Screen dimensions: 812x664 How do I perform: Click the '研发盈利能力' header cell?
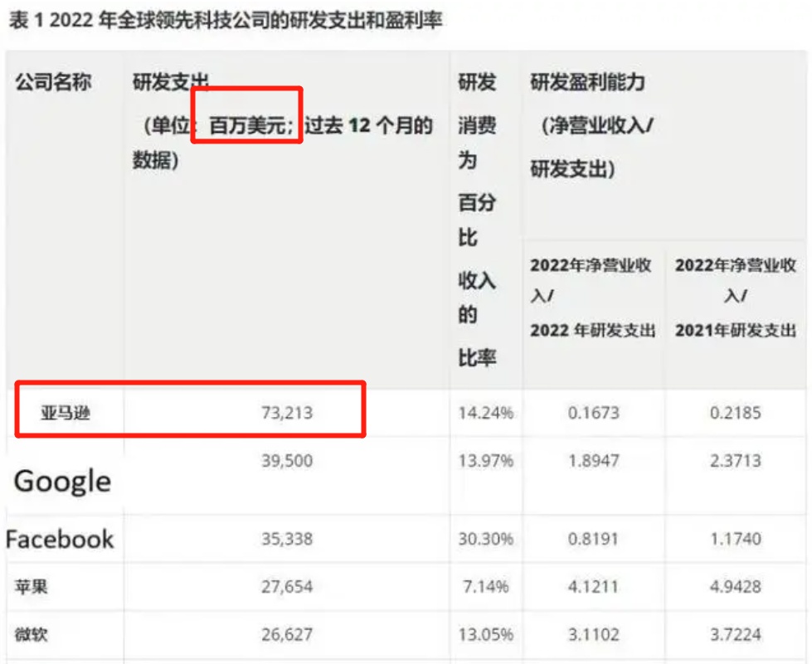[x=587, y=82]
